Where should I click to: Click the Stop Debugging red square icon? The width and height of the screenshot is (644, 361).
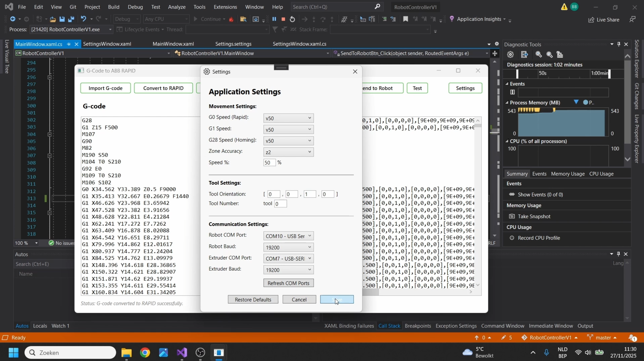tap(283, 19)
